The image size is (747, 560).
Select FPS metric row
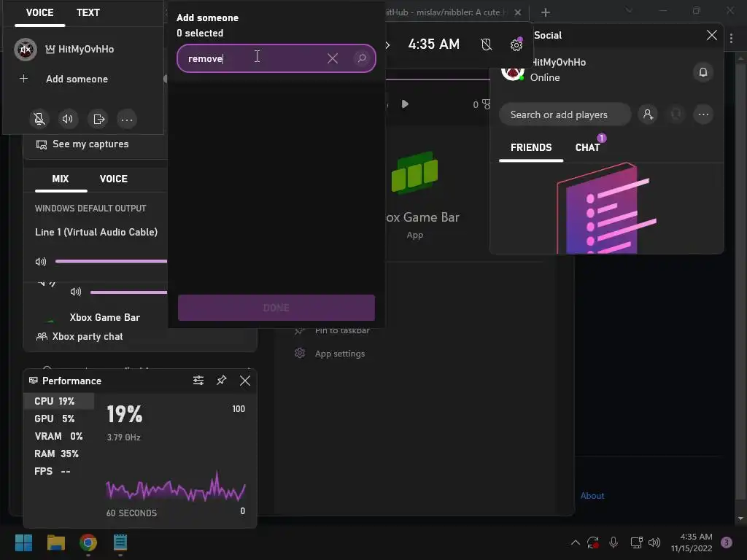[59, 472]
